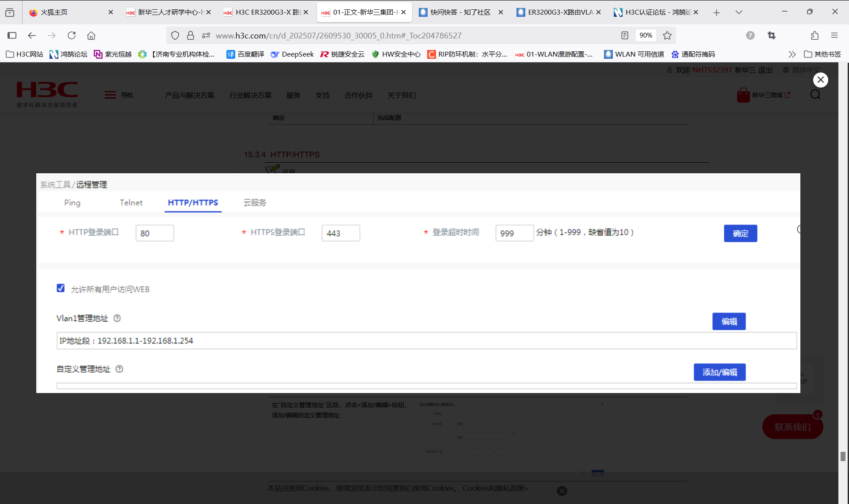849x504 pixels.
Task: Open Firefox hamburger application menu
Action: pos(834,35)
